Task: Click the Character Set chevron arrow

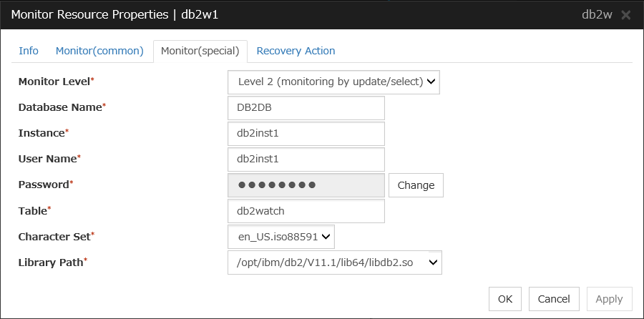Action: [x=326, y=237]
